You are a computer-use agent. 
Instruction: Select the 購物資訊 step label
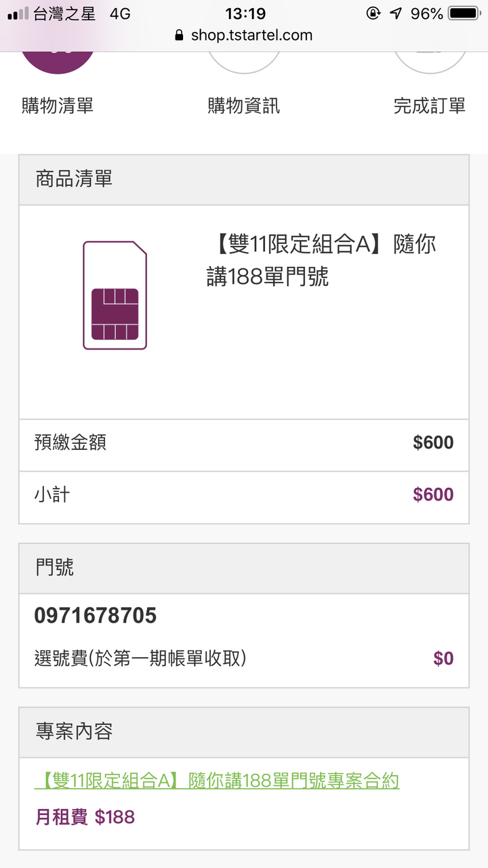click(x=244, y=106)
